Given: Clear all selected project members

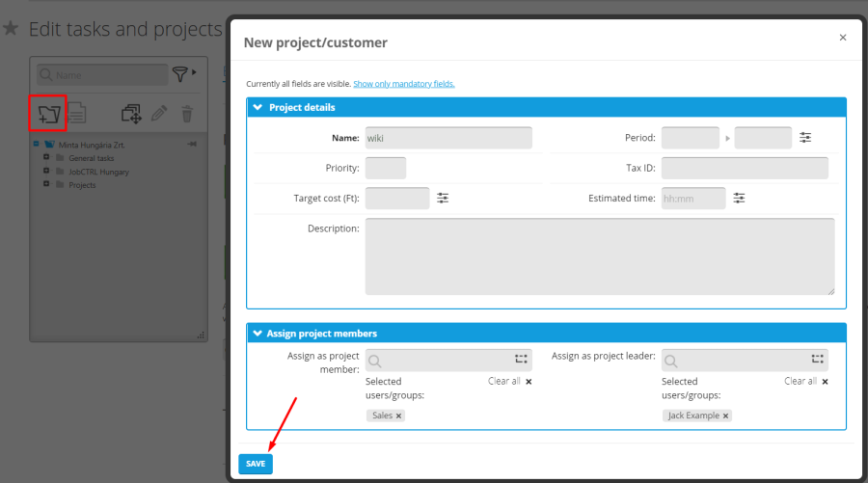Looking at the screenshot, I should (x=510, y=381).
